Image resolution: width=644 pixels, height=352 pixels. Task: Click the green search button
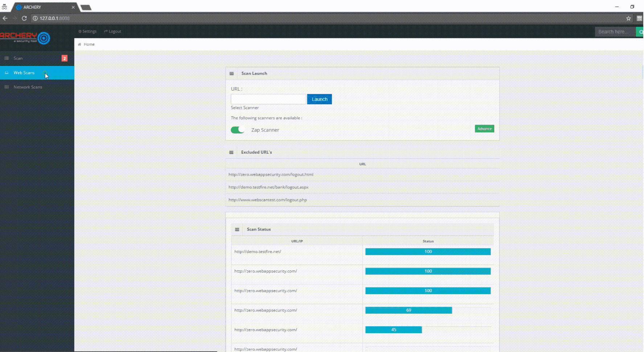(640, 32)
